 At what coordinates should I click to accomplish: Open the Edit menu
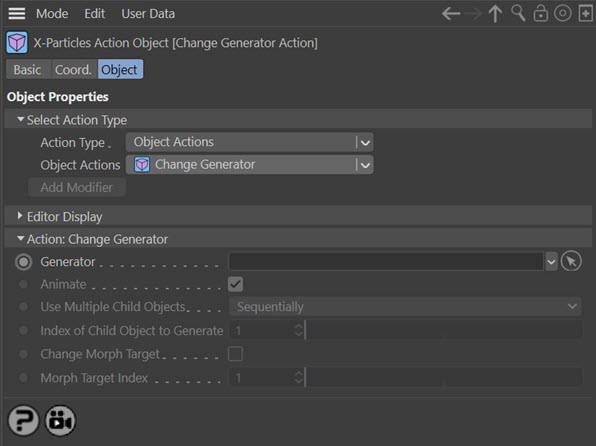point(95,14)
